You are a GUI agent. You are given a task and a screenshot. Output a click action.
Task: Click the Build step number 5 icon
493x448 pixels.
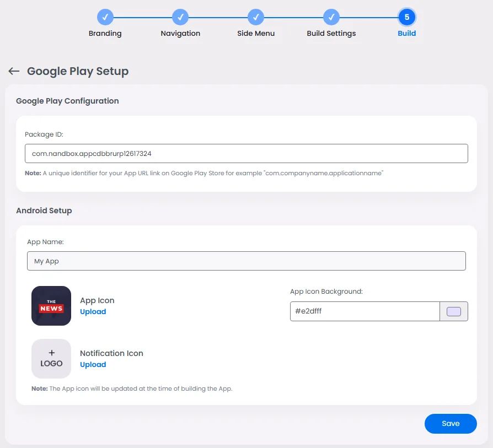click(x=406, y=17)
